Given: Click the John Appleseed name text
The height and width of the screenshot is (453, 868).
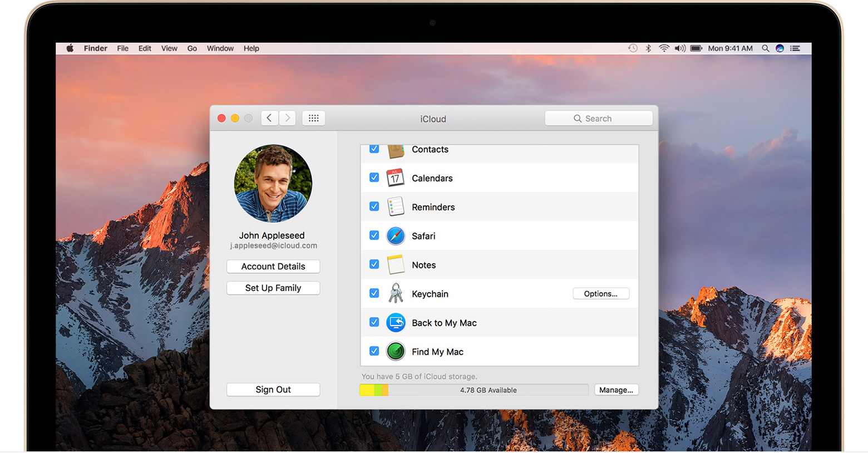Looking at the screenshot, I should [x=272, y=235].
